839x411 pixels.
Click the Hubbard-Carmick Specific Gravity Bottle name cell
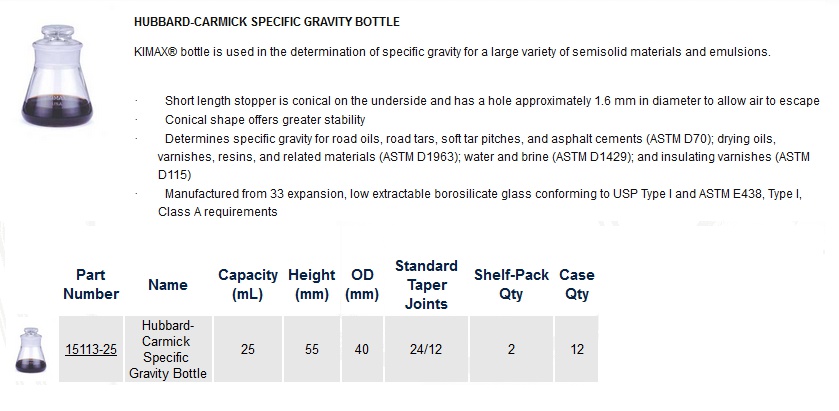167,349
